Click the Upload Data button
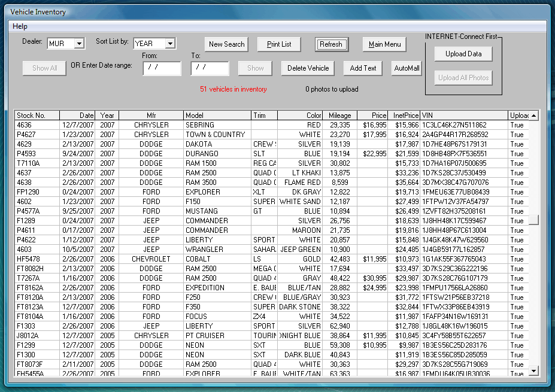This screenshot has width=555, height=392. pyautogui.click(x=463, y=54)
